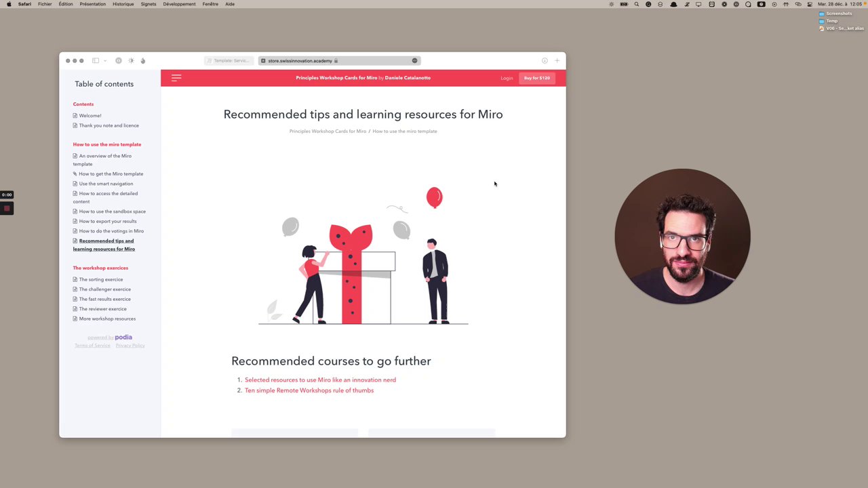Switch to the Template: Servic... tab

point(229,60)
